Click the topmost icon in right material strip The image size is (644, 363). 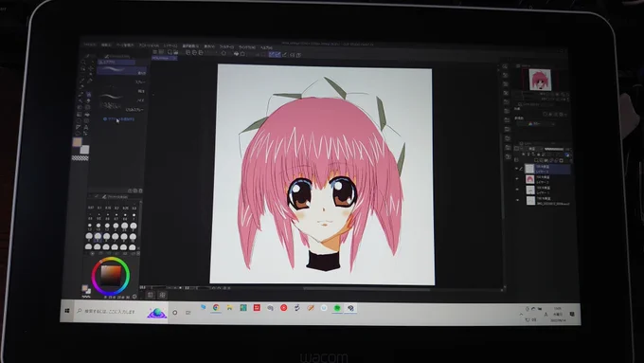tap(505, 66)
